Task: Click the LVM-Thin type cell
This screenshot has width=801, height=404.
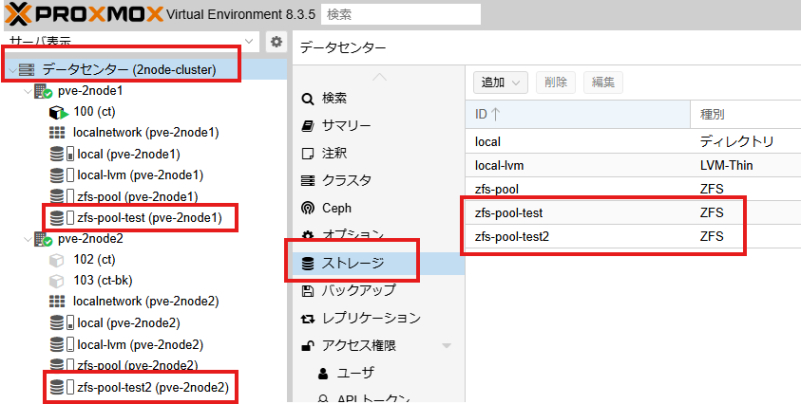Action: 726,165
